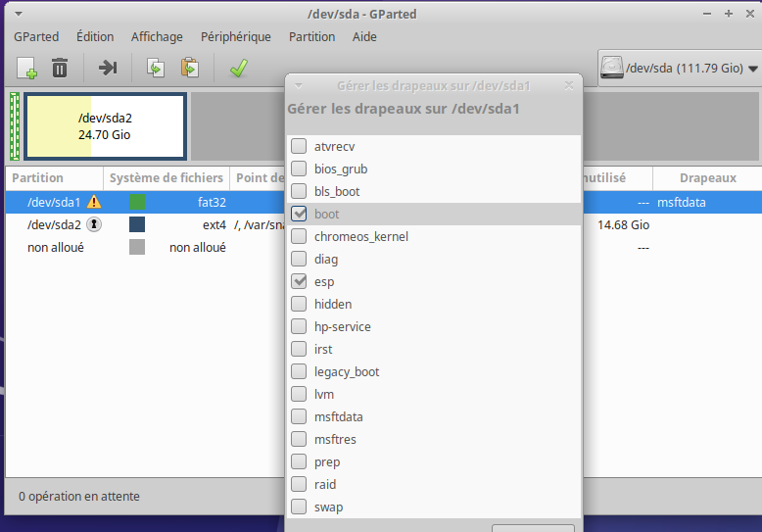Click the ext4 filesystem cell

coord(214,225)
